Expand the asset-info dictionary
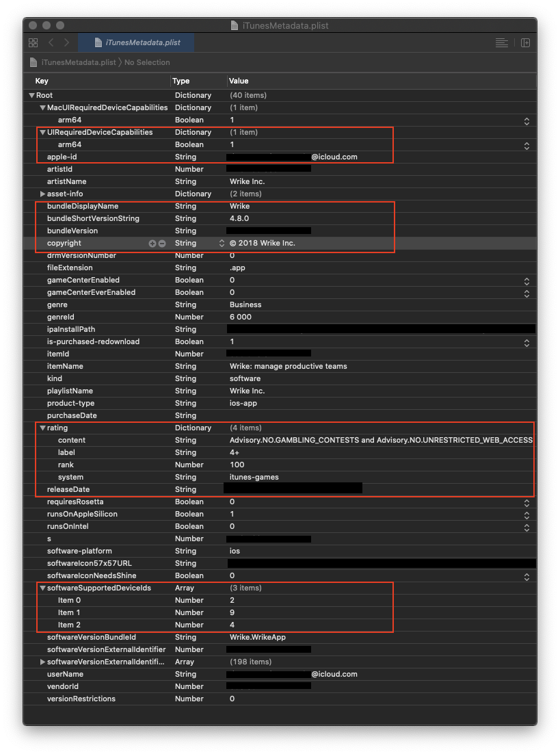 (x=41, y=194)
